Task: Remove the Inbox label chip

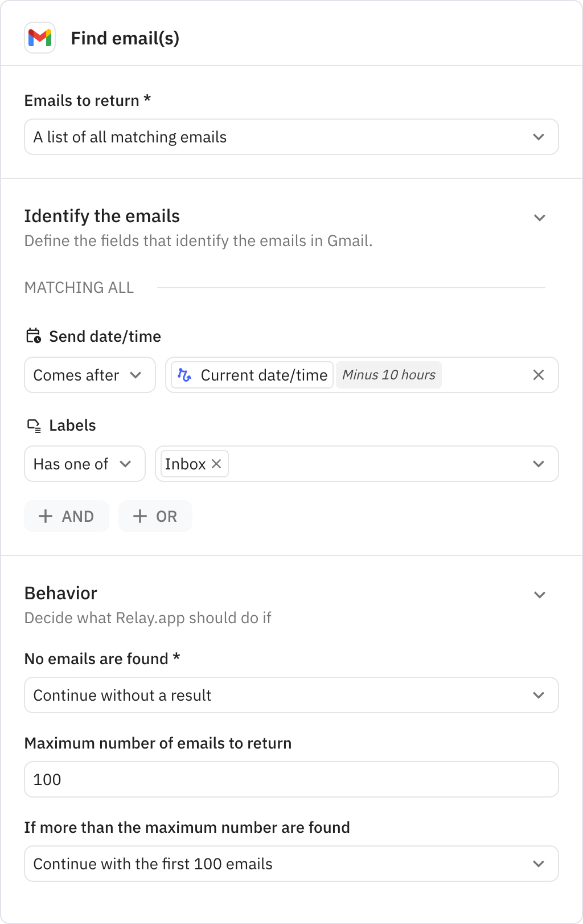Action: click(x=215, y=464)
